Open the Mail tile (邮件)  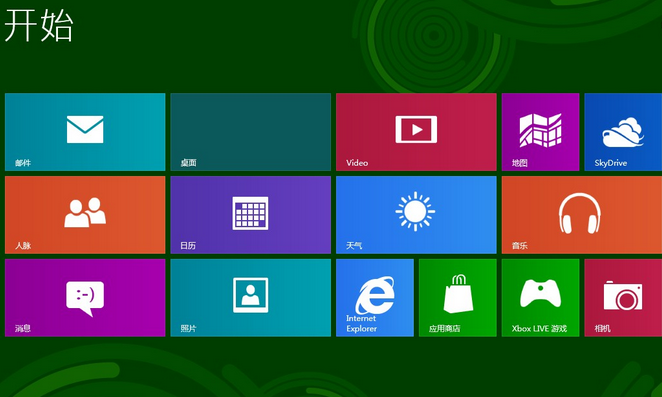85,132
